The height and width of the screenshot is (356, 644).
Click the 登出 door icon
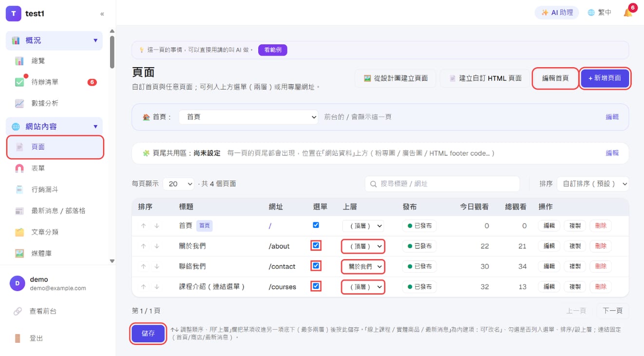[18, 338]
